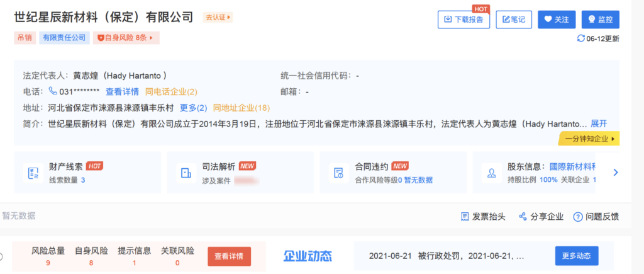Click 风险总量 count 9
This screenshot has height=274, width=644.
pyautogui.click(x=48, y=263)
